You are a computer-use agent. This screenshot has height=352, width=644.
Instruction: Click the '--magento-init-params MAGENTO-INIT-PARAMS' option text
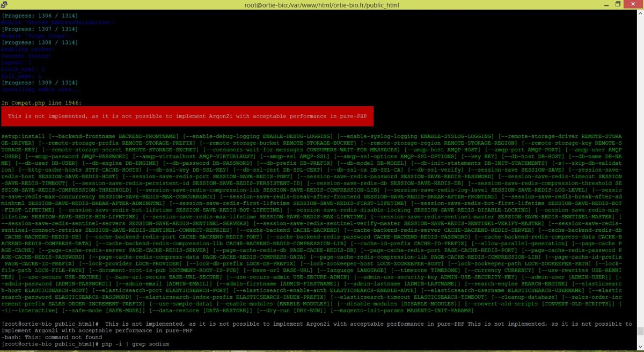(403, 310)
